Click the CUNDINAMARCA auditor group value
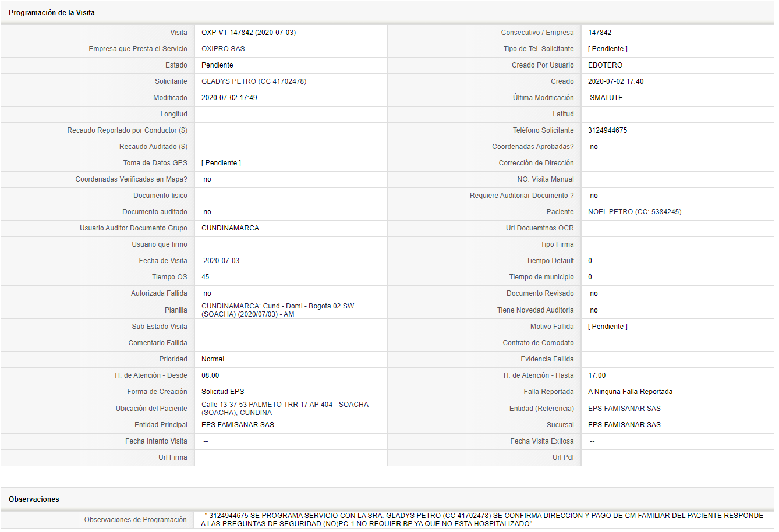Screen dimensions: 779x532 (x=231, y=228)
